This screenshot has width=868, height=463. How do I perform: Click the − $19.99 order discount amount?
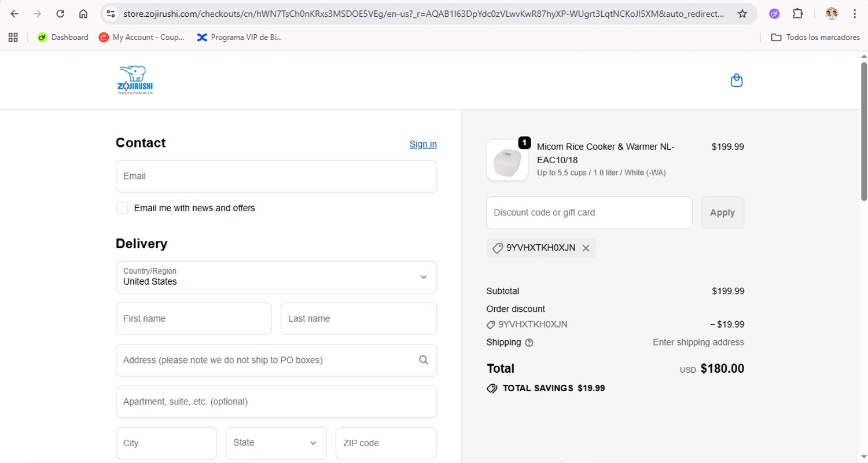point(727,324)
